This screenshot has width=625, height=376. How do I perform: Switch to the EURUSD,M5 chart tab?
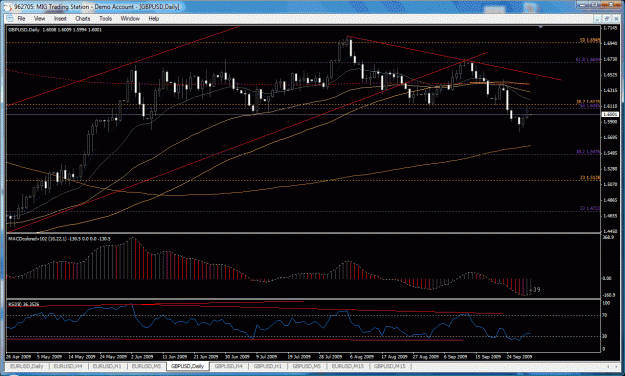click(x=146, y=366)
